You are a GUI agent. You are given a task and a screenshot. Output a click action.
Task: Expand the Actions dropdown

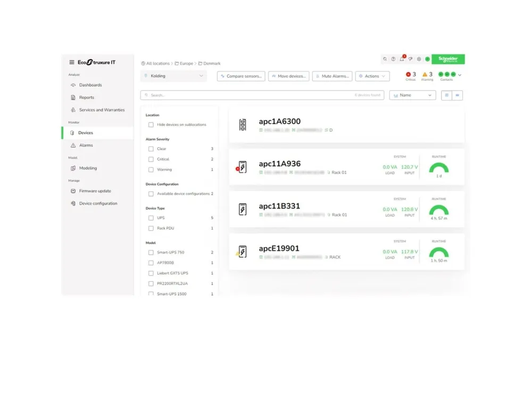tap(372, 76)
